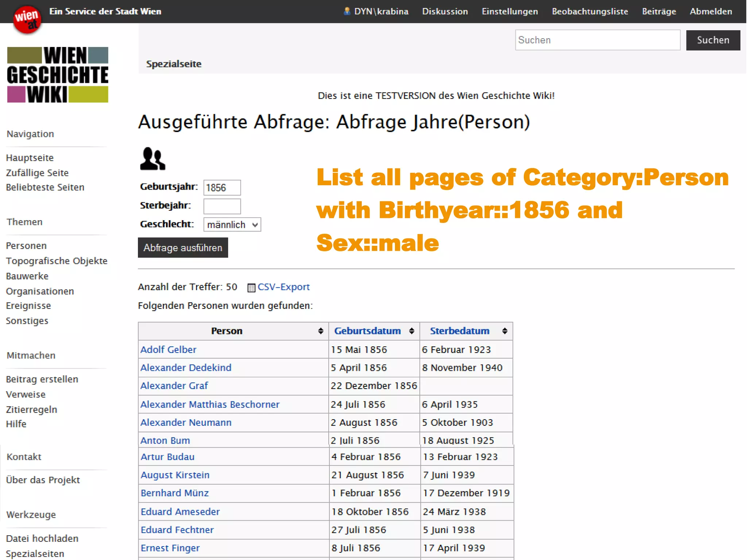Screen dimensions: 747x560
Task: Sort by Sterbedatum column arrows
Action: click(x=505, y=331)
